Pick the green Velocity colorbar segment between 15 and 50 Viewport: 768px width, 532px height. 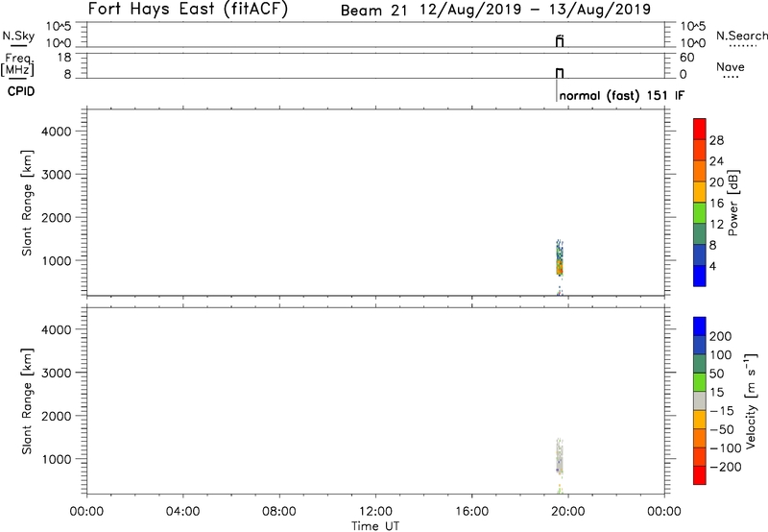pos(700,382)
